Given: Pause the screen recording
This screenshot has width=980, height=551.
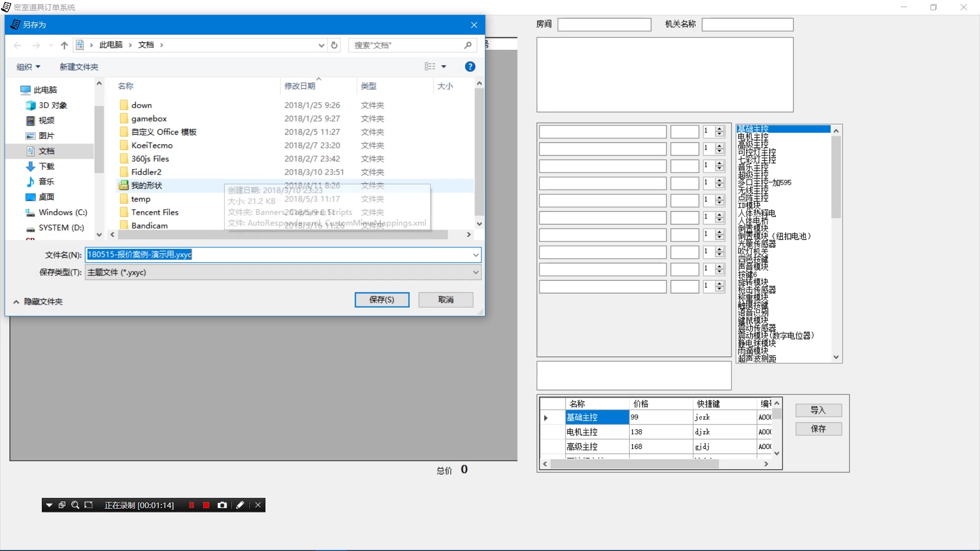Looking at the screenshot, I should pyautogui.click(x=191, y=505).
